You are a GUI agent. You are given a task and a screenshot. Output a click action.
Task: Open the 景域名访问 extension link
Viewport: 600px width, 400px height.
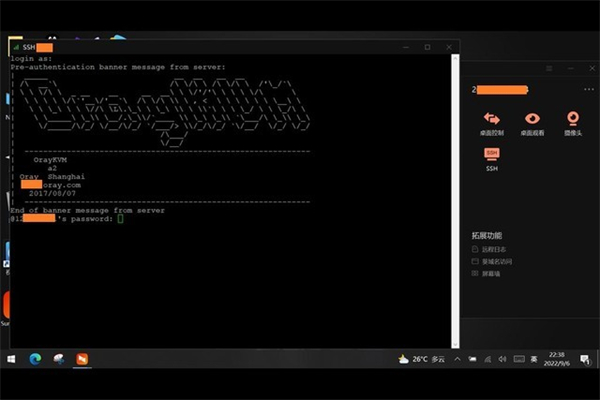click(496, 260)
